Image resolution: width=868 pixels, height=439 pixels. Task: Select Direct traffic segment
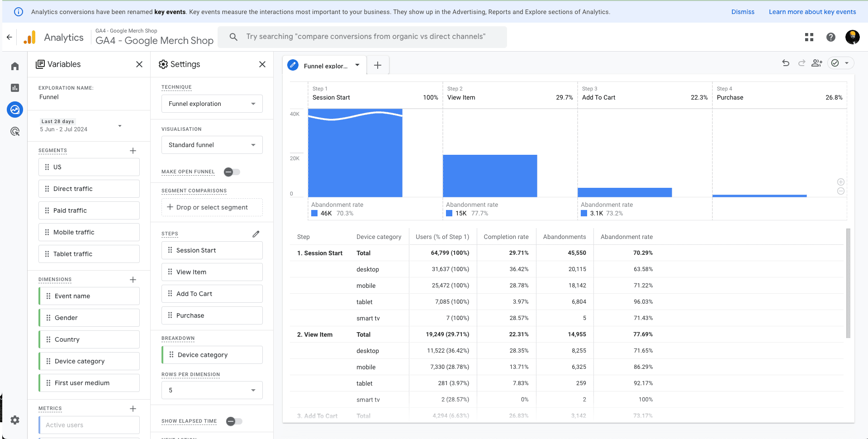click(89, 189)
